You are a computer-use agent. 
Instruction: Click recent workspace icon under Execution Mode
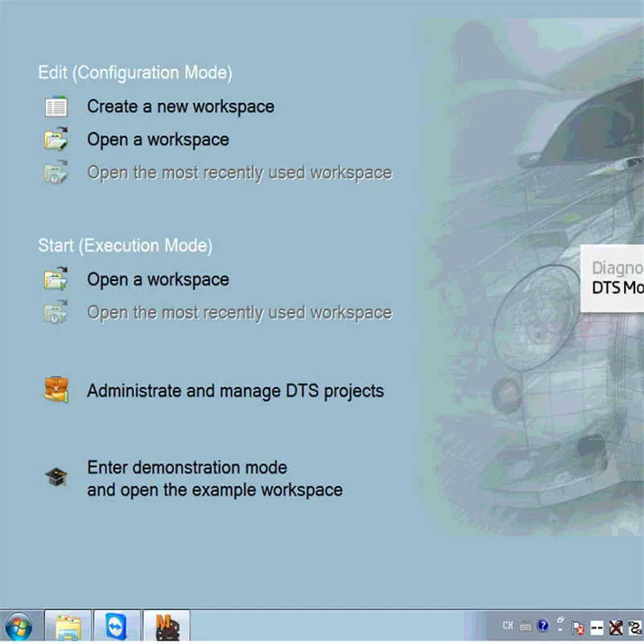(56, 312)
